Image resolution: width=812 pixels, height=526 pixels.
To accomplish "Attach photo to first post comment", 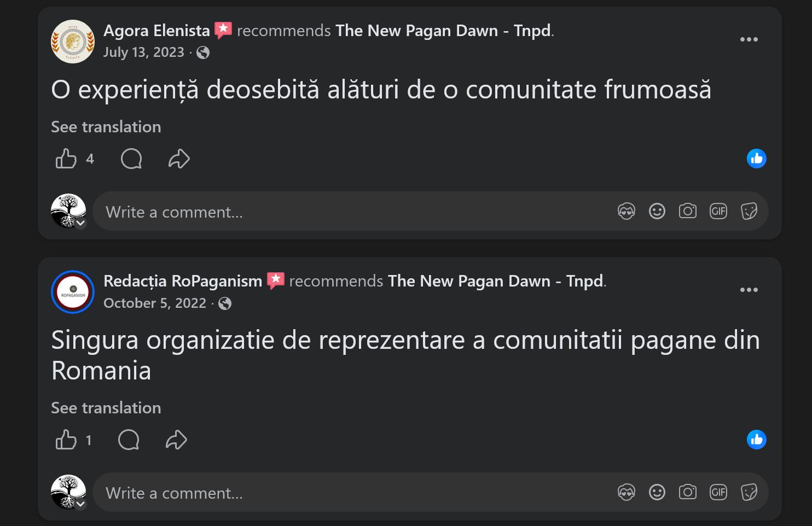I will 687,211.
